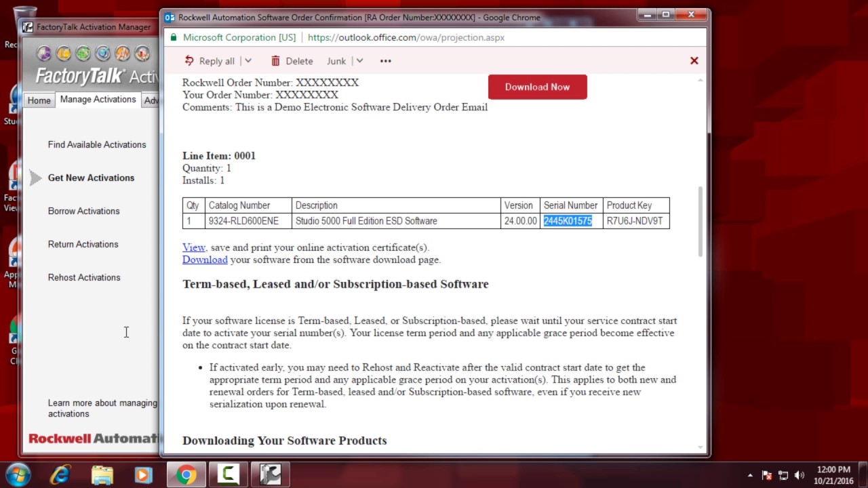Click the red round icon in FactoryTalk header
The height and width of the screenshot is (488, 868).
point(142,53)
